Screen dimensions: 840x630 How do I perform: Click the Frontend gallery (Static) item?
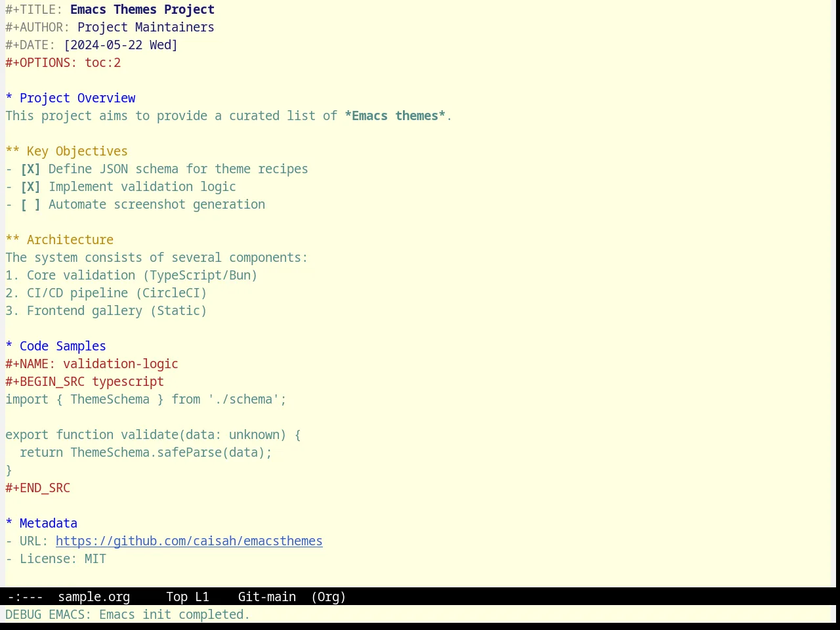106,310
